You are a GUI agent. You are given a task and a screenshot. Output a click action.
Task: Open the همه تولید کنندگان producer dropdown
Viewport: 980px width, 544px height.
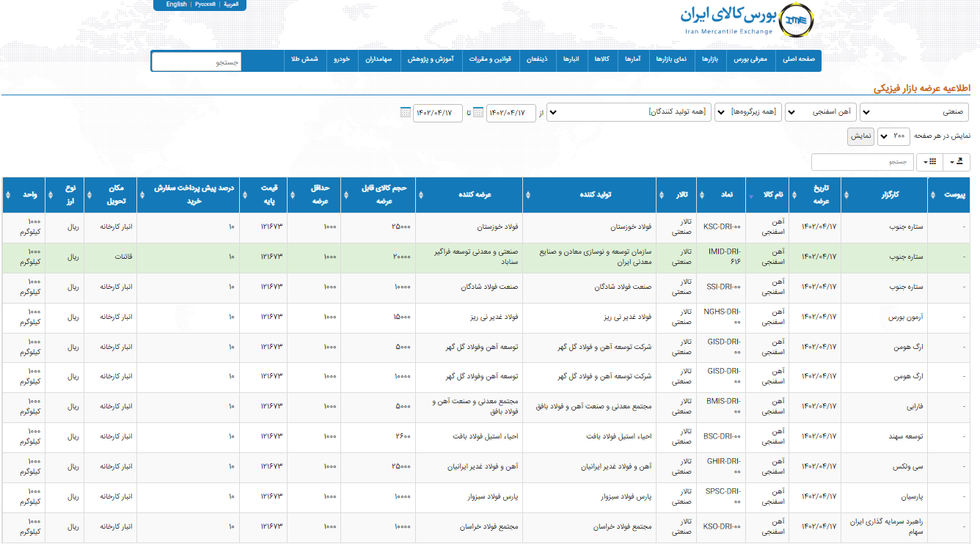click(x=629, y=113)
